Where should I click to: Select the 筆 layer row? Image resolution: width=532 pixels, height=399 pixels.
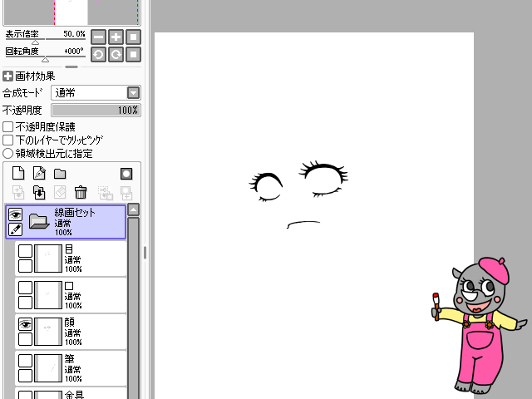[71, 369]
